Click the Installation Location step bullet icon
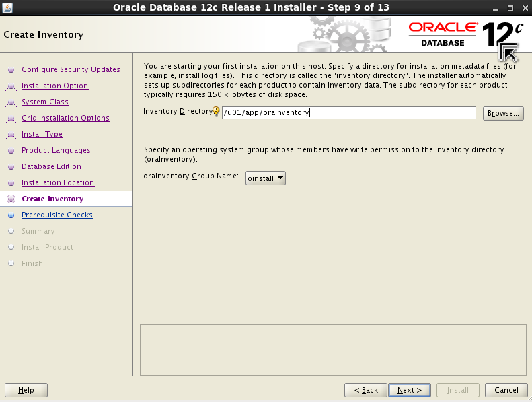 11,183
